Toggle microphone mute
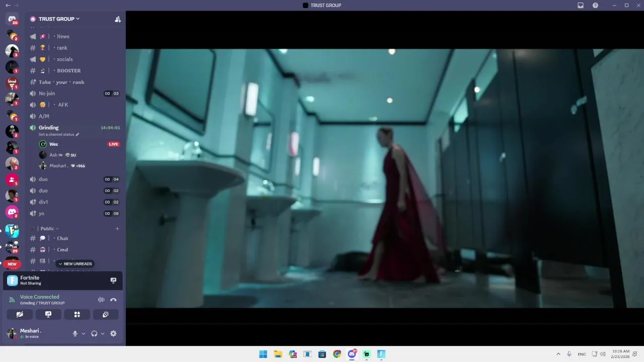This screenshot has height=362, width=644. [75, 333]
